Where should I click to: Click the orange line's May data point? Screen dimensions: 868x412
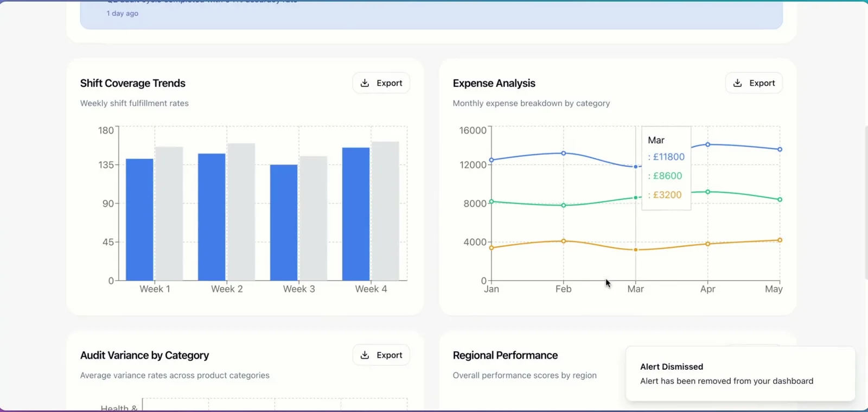click(780, 240)
